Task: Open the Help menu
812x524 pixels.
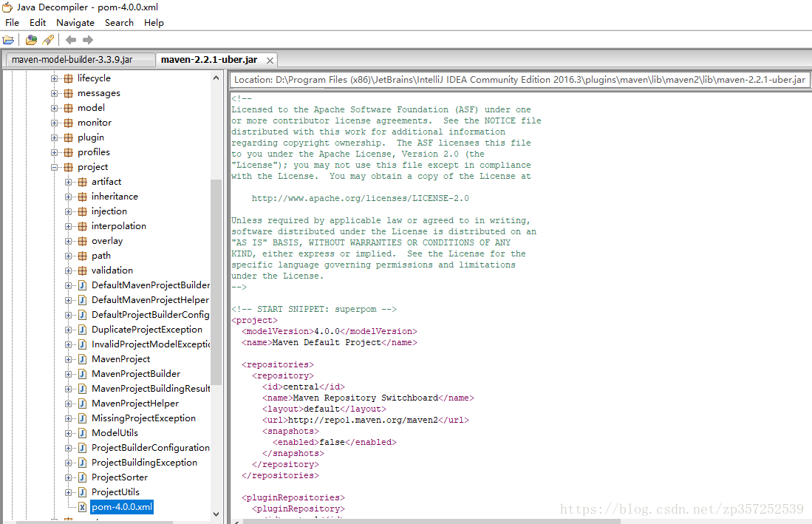Action: pos(154,23)
